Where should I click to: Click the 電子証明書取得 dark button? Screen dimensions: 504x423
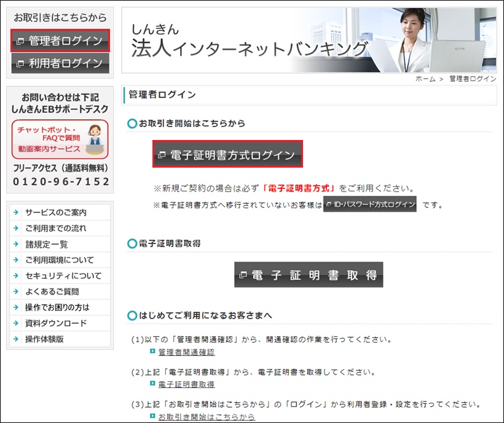309,275
